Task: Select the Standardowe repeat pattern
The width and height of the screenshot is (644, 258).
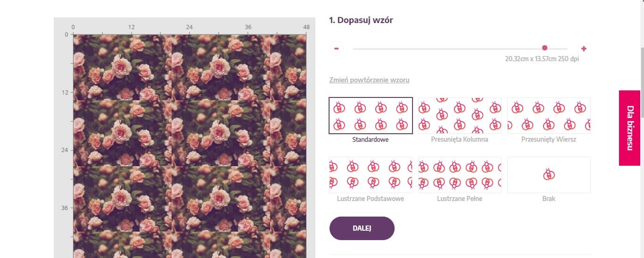Action: [x=371, y=115]
